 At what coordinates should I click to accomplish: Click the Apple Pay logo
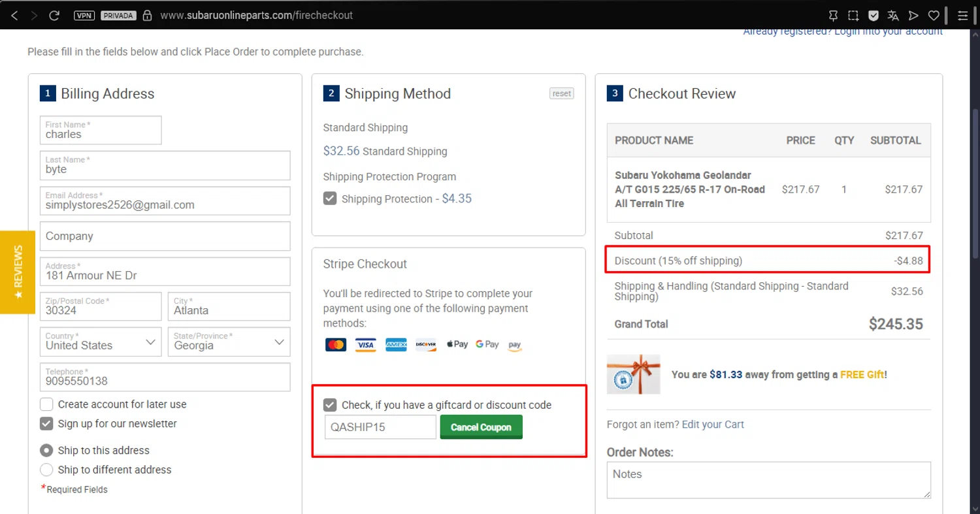pyautogui.click(x=457, y=344)
